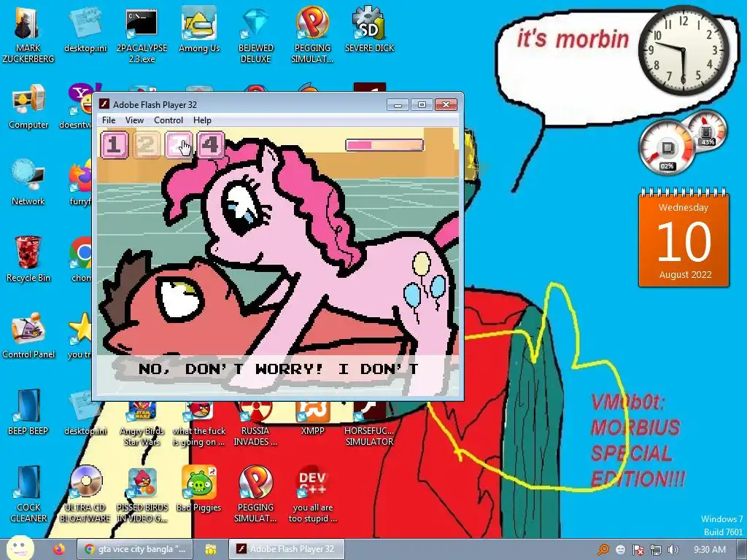Open the Help menu in Flash Player

point(202,120)
